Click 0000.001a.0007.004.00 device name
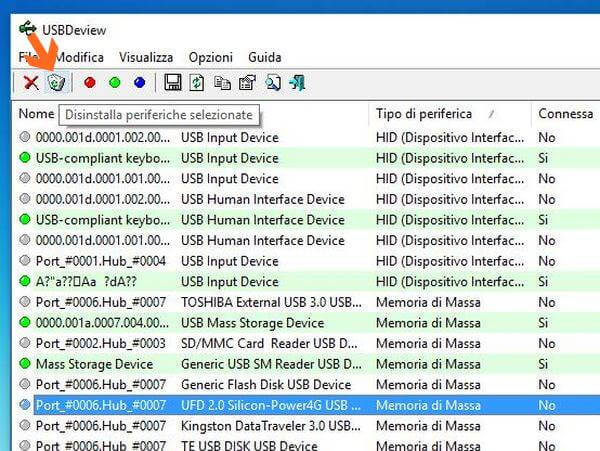 (102, 323)
